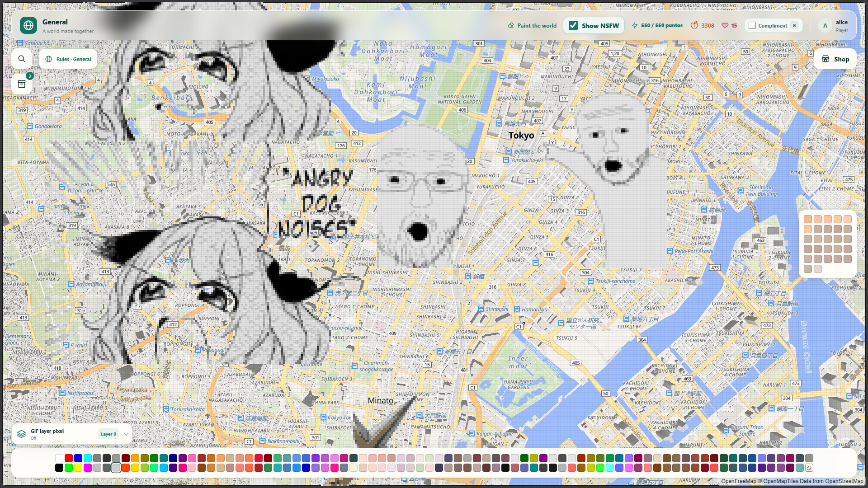Click the GIF layer stack icon

coord(21,434)
